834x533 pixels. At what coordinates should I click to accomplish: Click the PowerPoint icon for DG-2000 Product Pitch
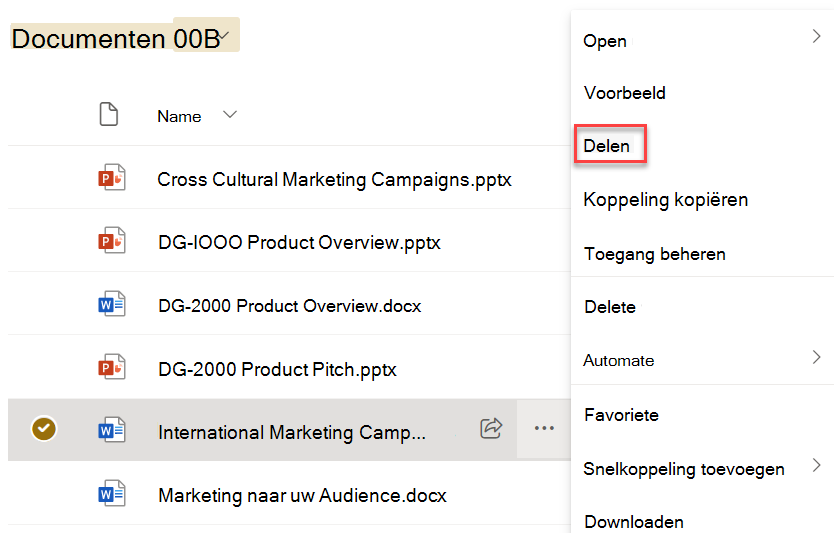(112, 367)
